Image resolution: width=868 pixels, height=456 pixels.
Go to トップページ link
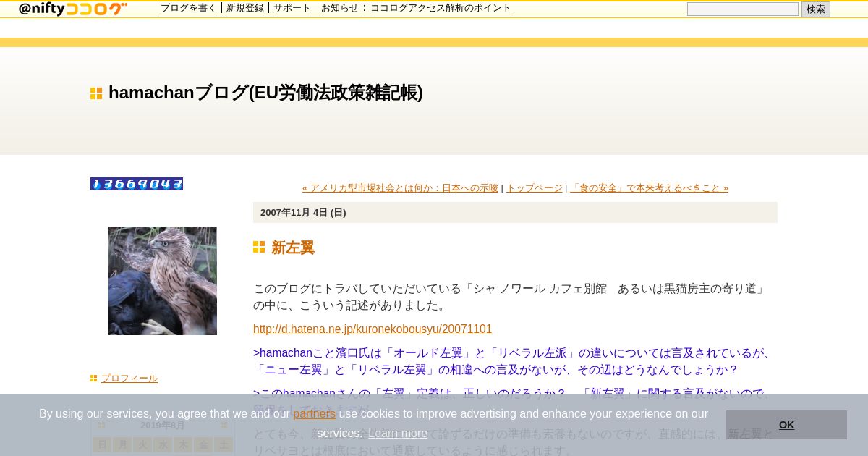click(535, 188)
